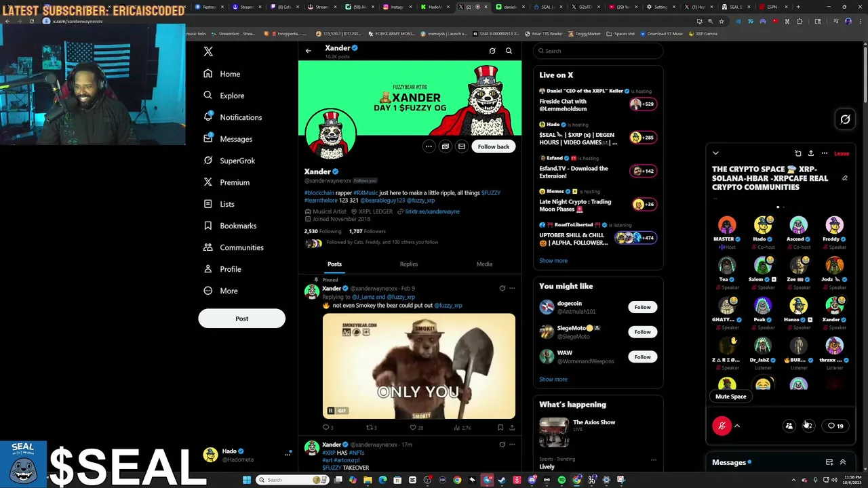Share the pinned Smokey bear post
Viewport: 868px width, 488px height.
(512, 428)
